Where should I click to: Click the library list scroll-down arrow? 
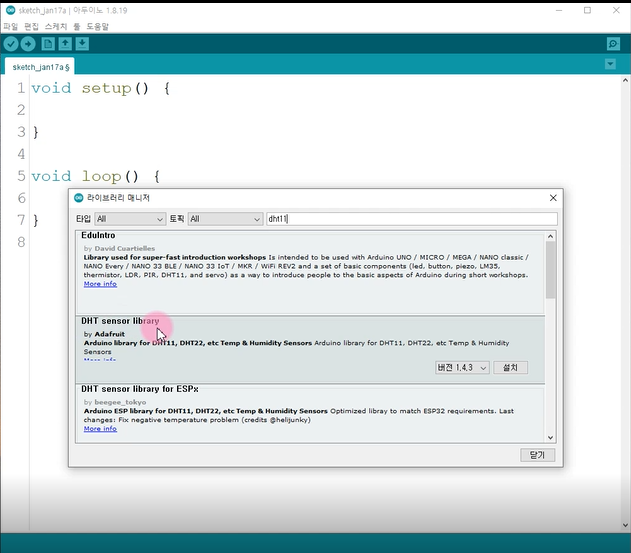[551, 437]
